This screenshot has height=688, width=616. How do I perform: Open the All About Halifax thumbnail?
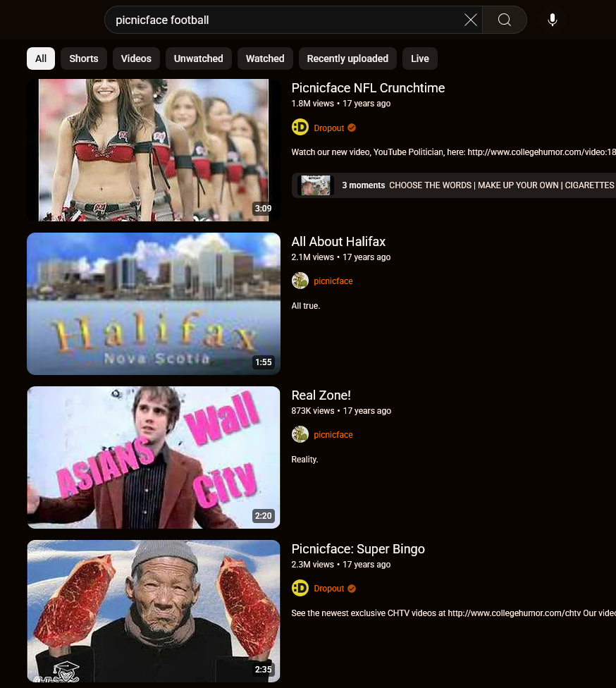point(154,304)
